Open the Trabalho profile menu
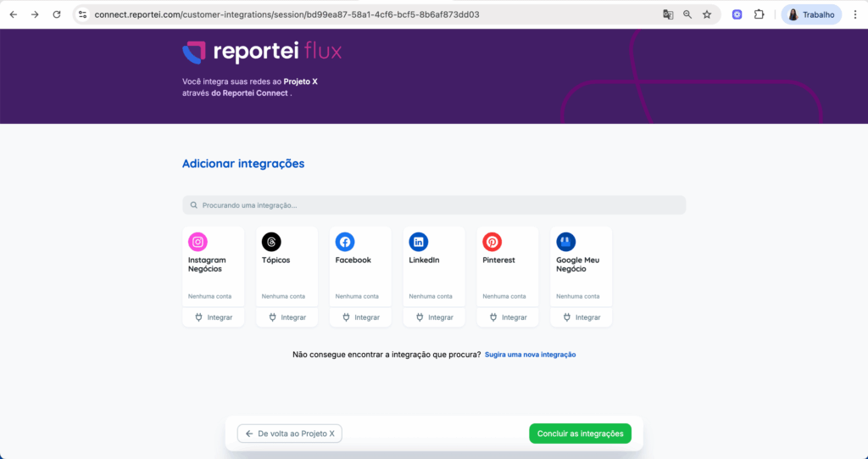The image size is (868, 459). pyautogui.click(x=811, y=14)
